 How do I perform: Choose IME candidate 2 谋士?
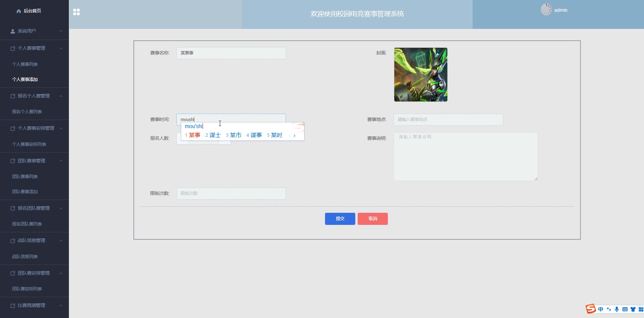(213, 135)
